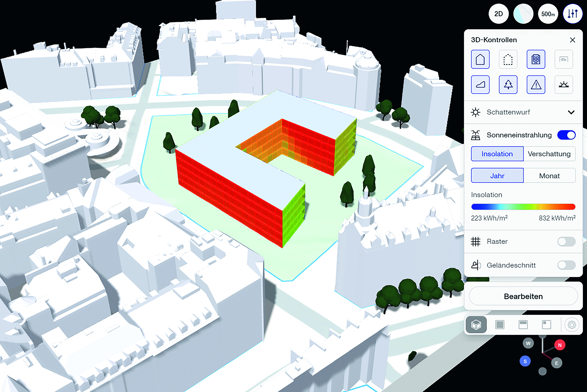Click the house outline building icon
Screen dimensions: 587x392
click(x=480, y=59)
